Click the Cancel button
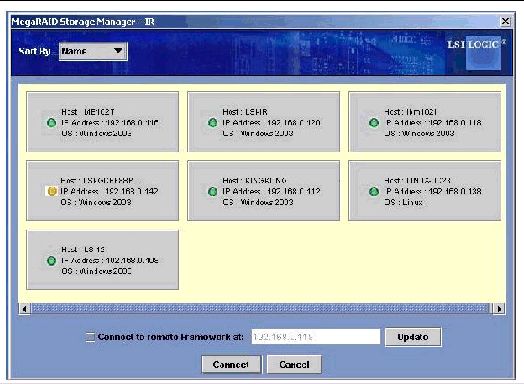This screenshot has width=524, height=384. 294,364
